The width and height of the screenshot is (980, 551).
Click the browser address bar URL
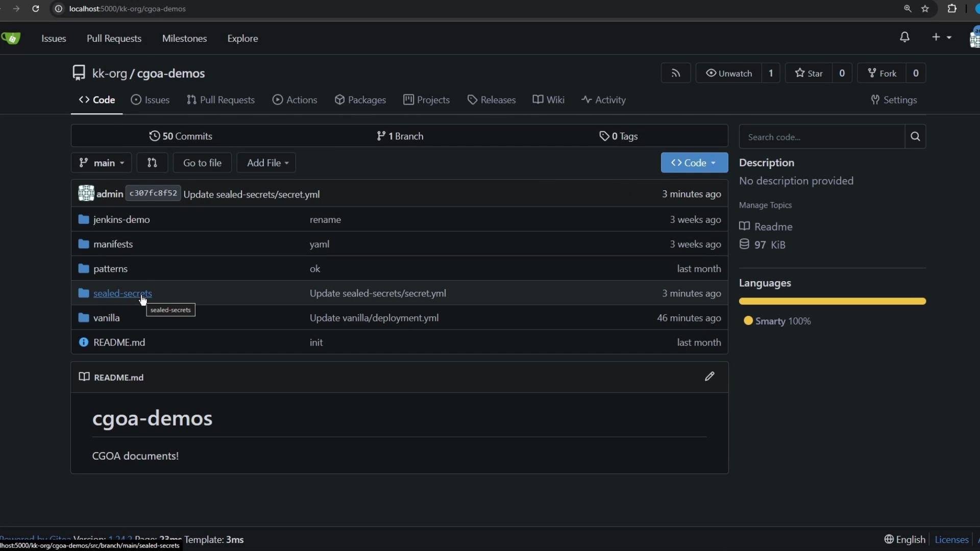(128, 9)
